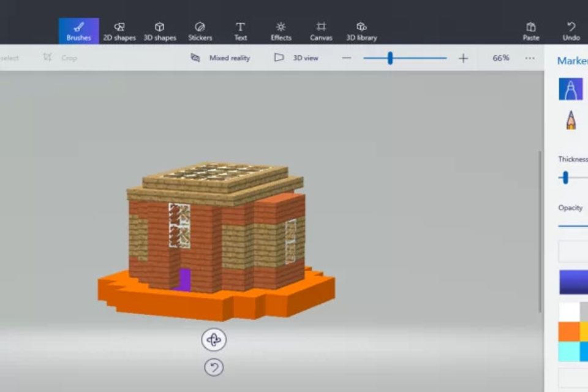Click the reset view circular arrow button
588x392 pixels.
point(214,367)
